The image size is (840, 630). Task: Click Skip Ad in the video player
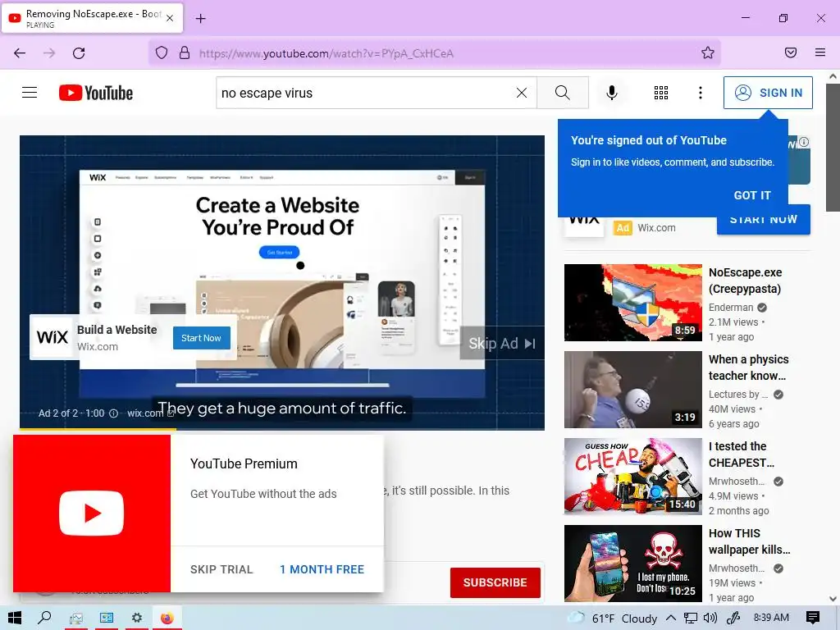coord(502,344)
